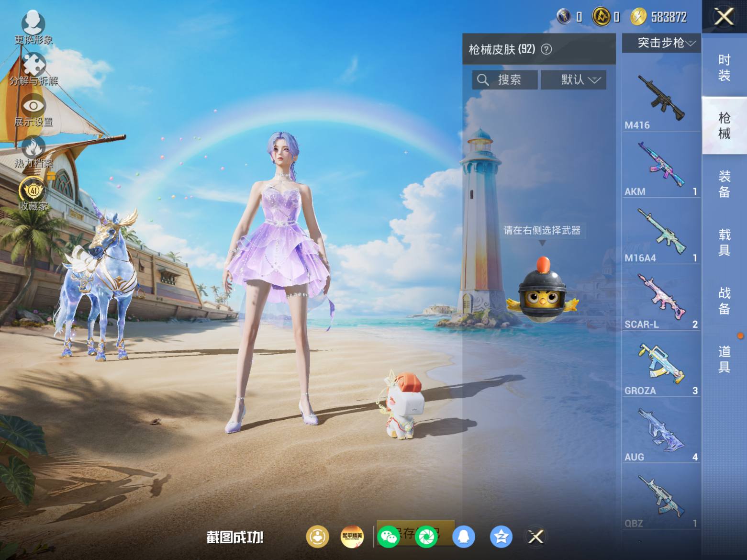Click the 583872 coin balance
Image resolution: width=747 pixels, height=560 pixels.
669,17
